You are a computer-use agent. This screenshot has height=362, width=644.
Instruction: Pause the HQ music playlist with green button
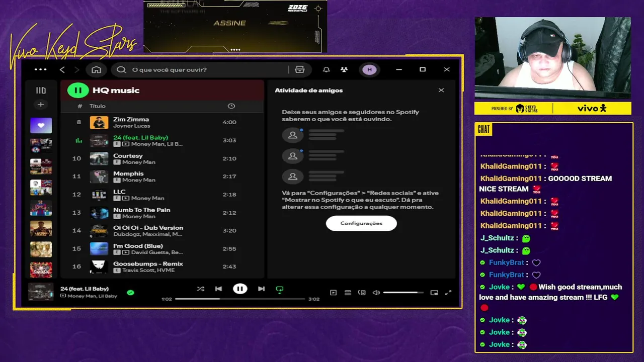tap(78, 90)
